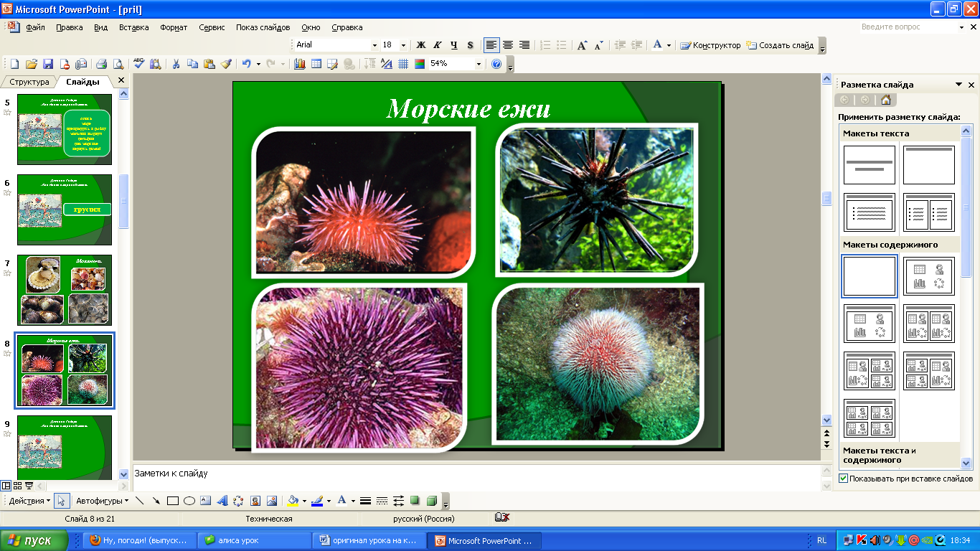This screenshot has height=551, width=980.
Task: Open the 'Разметка слайда' task pane dropdown arrow
Action: (959, 85)
